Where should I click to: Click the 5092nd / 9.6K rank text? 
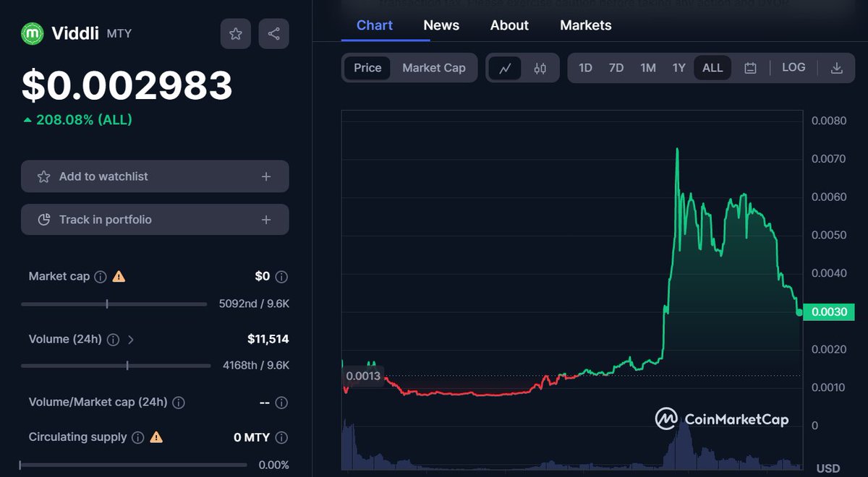pyautogui.click(x=254, y=304)
